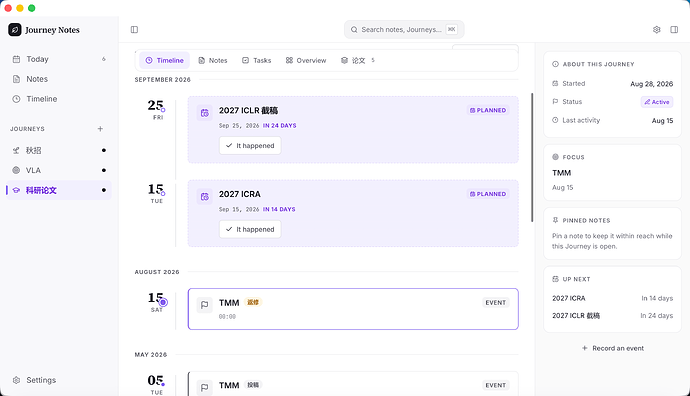The height and width of the screenshot is (396, 690).
Task: Select the 科研论文 journey
Action: coord(59,190)
